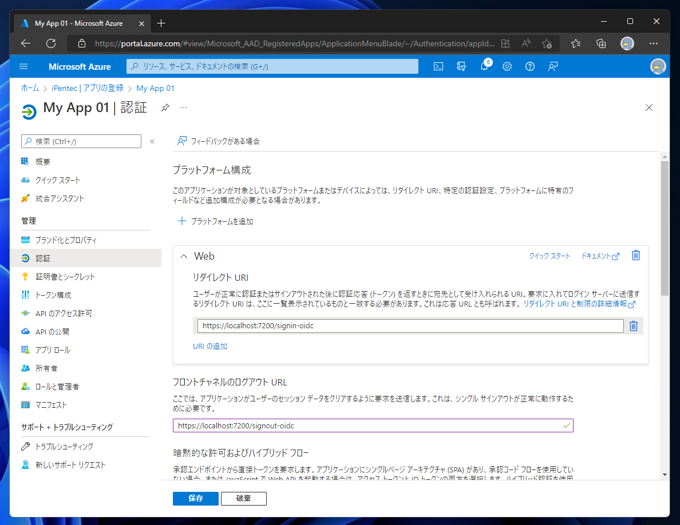Open the help question-mark icon

530,66
